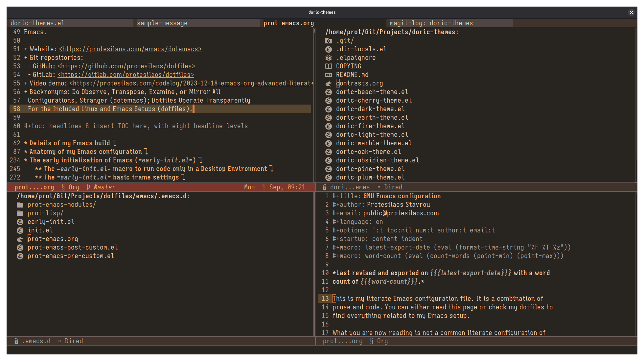
Task: Click the org icon beside prot-emacs.org
Action: [x=20, y=239]
